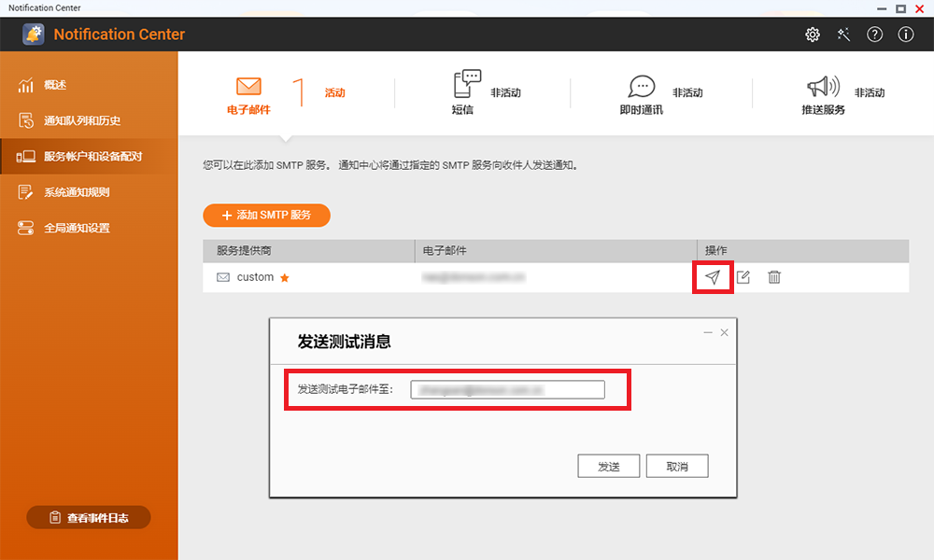Viewport: 934px width, 560px height.
Task: Send test message using the paper-plane icon
Action: [x=712, y=277]
